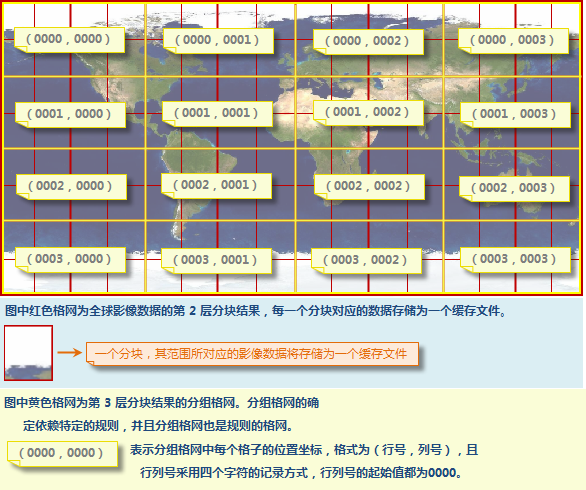586x490 pixels.
Task: Click the red-bordered sample tile thumbnail
Action: 28,353
